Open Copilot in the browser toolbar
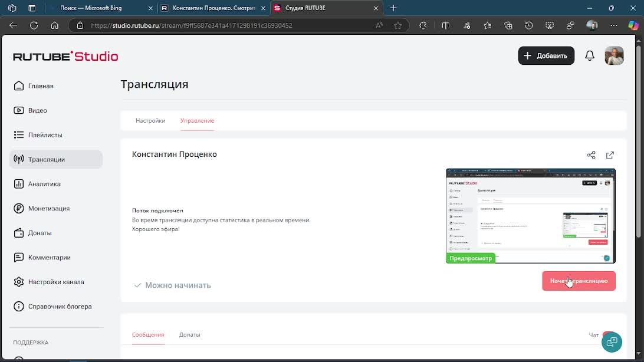The height and width of the screenshot is (362, 644). [x=633, y=25]
